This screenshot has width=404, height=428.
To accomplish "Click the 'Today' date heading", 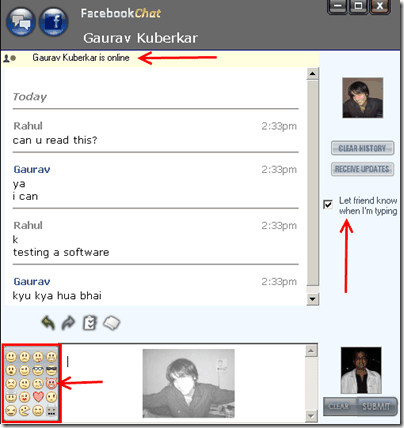I will coord(30,97).
